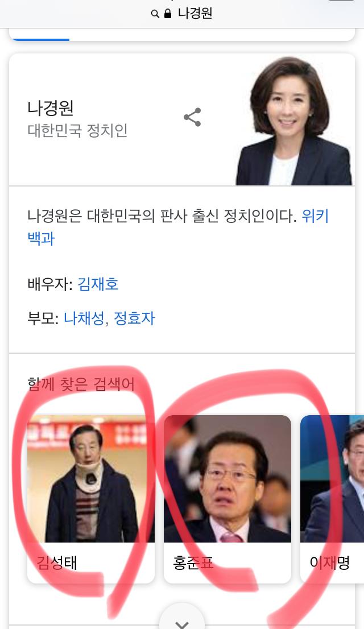Open parent link 정효자
This screenshot has height=629, width=364.
[134, 318]
